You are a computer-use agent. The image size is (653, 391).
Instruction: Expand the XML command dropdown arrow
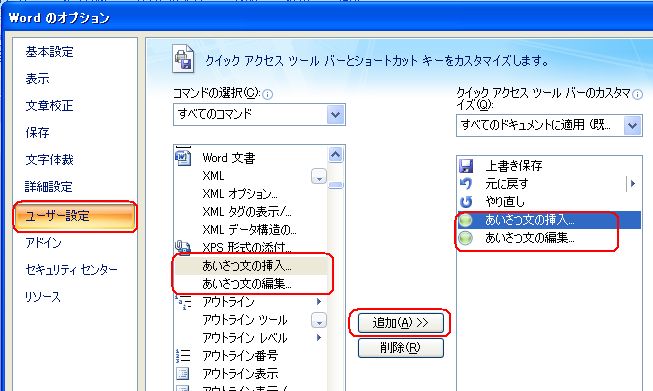point(319,176)
